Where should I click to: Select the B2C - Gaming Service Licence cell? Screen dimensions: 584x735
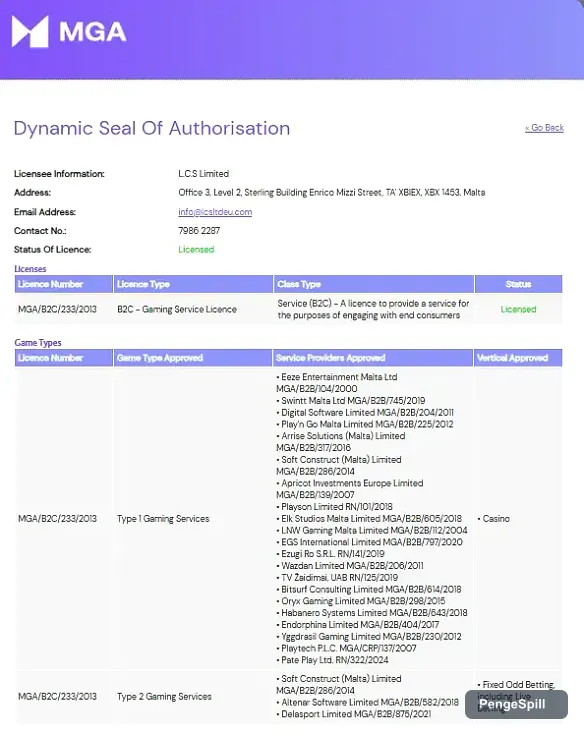click(177, 309)
